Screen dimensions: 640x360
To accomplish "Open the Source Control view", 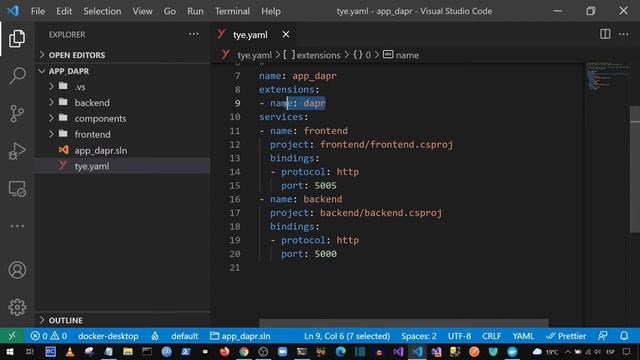I will pos(17,113).
